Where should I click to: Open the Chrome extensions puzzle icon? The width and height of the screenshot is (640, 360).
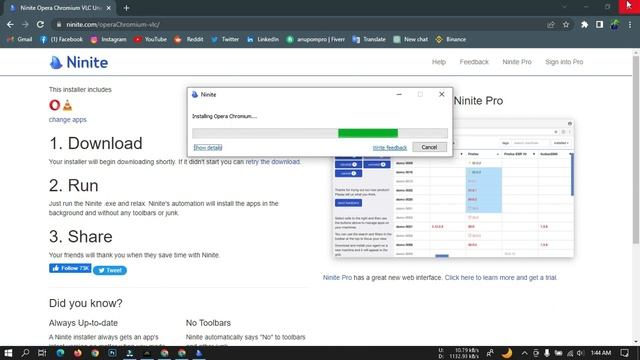click(584, 24)
